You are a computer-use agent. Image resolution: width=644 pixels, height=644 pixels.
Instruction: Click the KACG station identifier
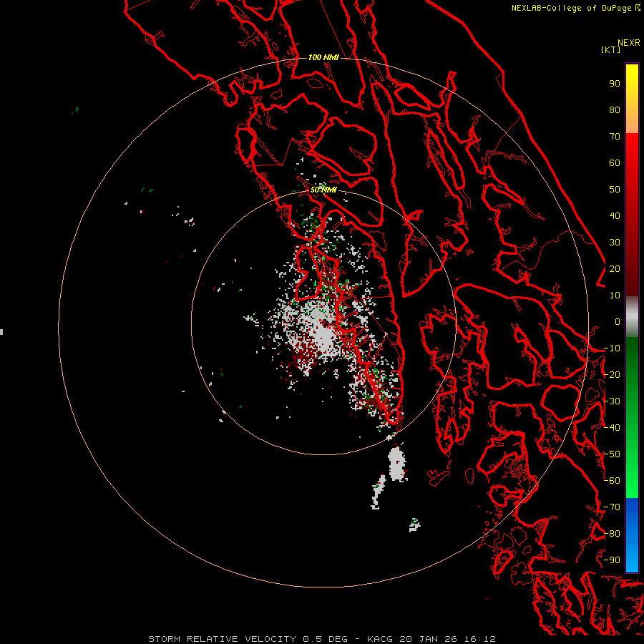380,639
